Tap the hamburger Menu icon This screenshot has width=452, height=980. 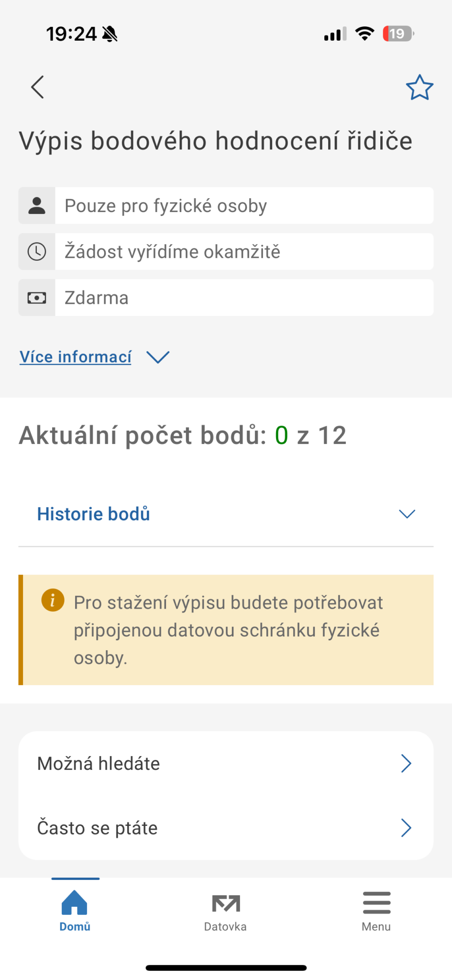pyautogui.click(x=376, y=902)
